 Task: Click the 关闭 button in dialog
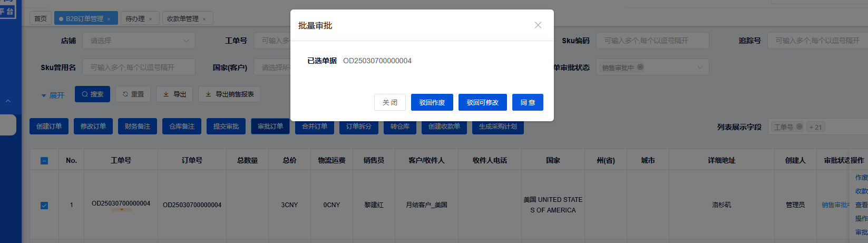tap(389, 102)
